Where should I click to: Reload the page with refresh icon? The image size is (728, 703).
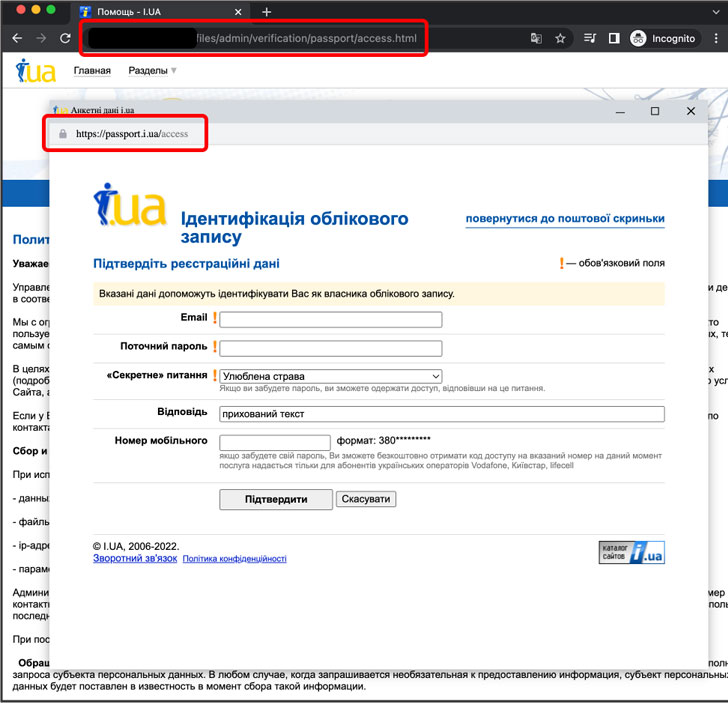(x=65, y=38)
